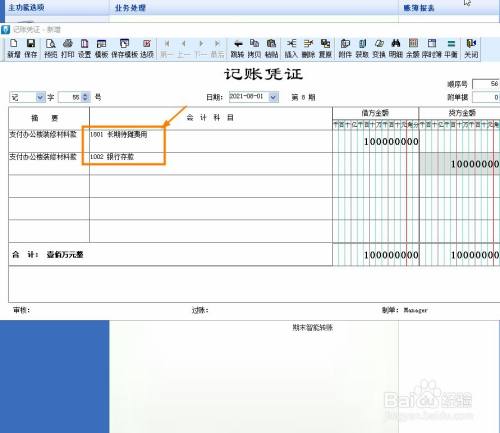The width and height of the screenshot is (500, 433).
Task: Click the toolbar icon left of 平衡
Action: click(x=432, y=44)
